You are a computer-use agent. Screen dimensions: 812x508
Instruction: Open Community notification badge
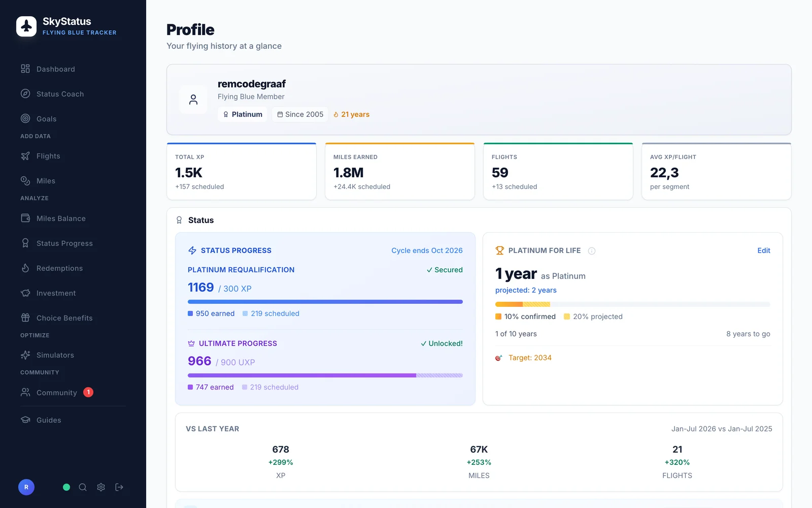tap(88, 392)
